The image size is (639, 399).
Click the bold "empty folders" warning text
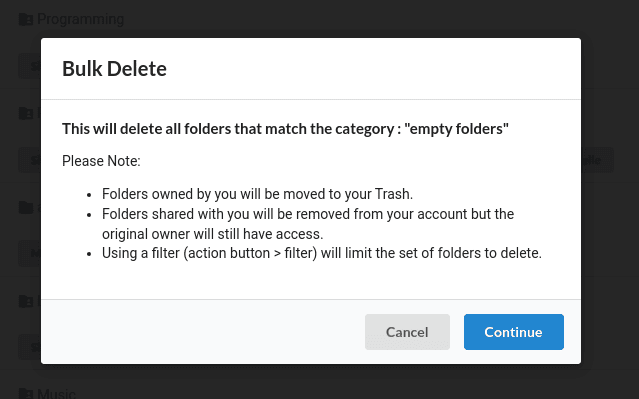click(x=285, y=129)
